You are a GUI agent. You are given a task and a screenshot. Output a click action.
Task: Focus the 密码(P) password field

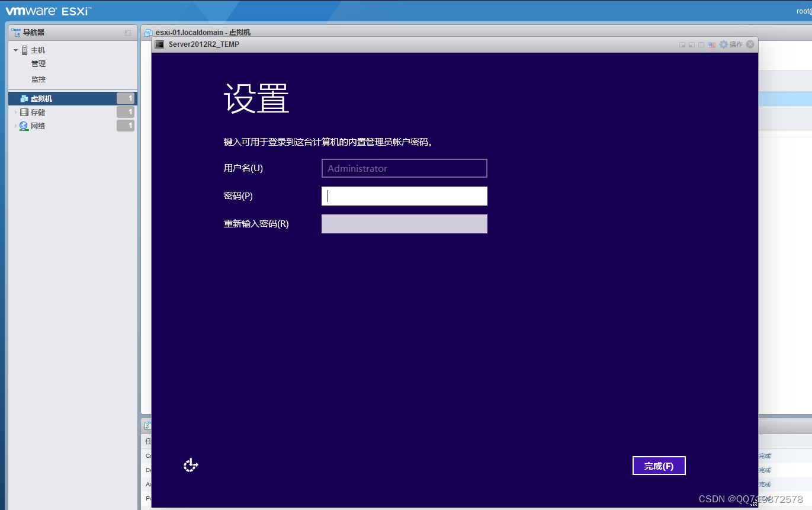405,196
